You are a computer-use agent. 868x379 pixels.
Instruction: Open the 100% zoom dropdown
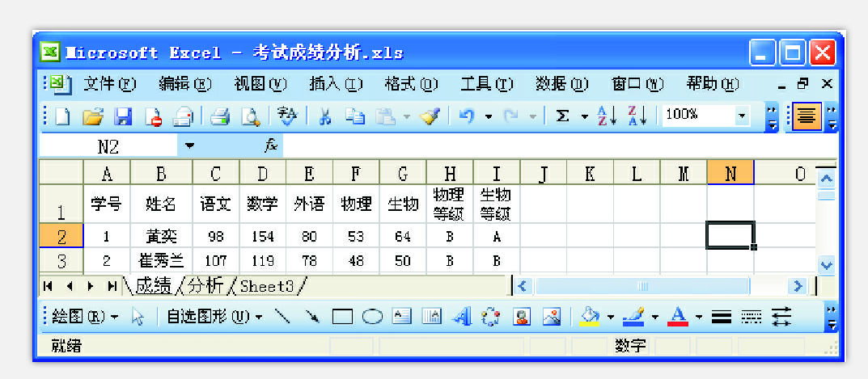tap(743, 116)
